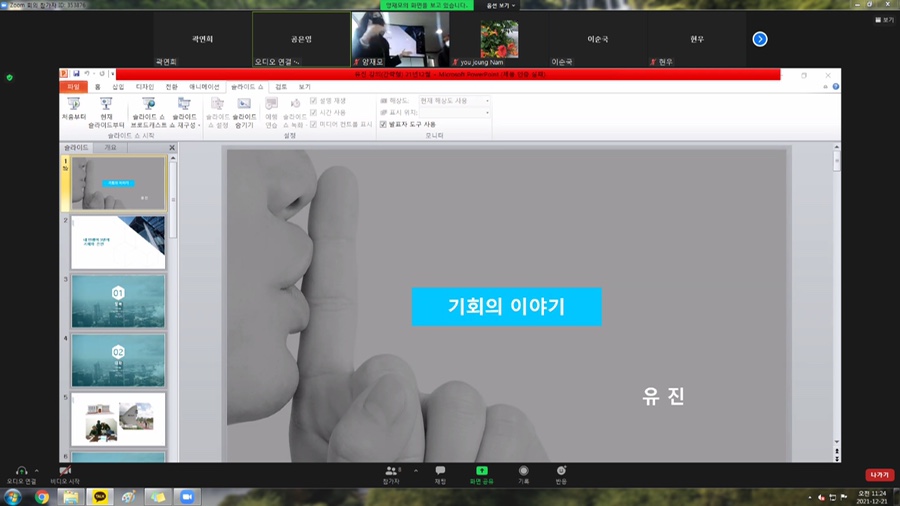Click the author text 유 진 on slide

(664, 396)
